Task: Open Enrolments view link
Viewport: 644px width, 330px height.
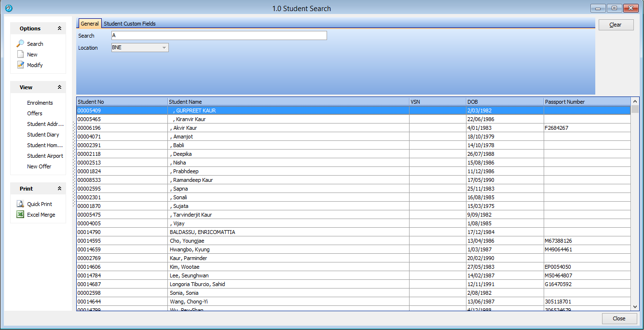Action: 40,103
